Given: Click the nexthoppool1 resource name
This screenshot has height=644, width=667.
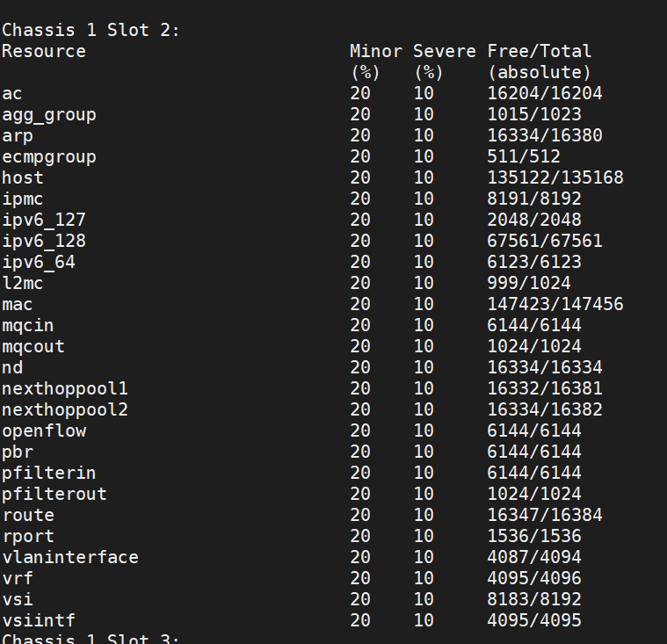Looking at the screenshot, I should tap(65, 388).
